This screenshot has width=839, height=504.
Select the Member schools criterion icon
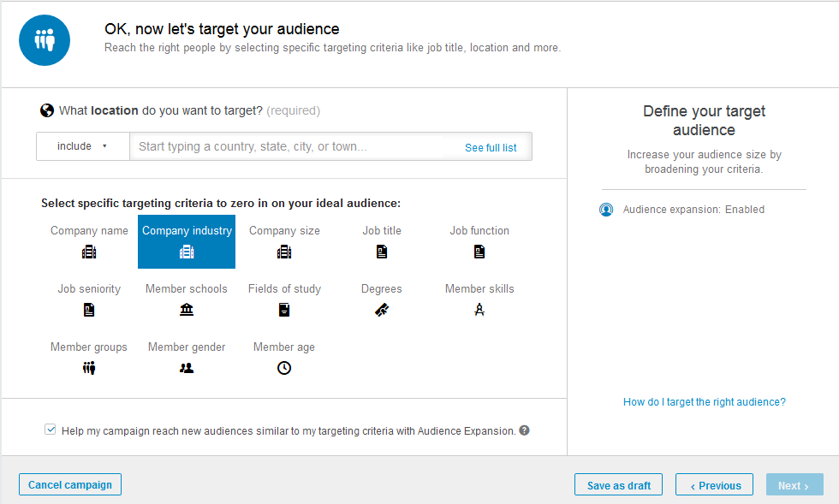point(186,309)
